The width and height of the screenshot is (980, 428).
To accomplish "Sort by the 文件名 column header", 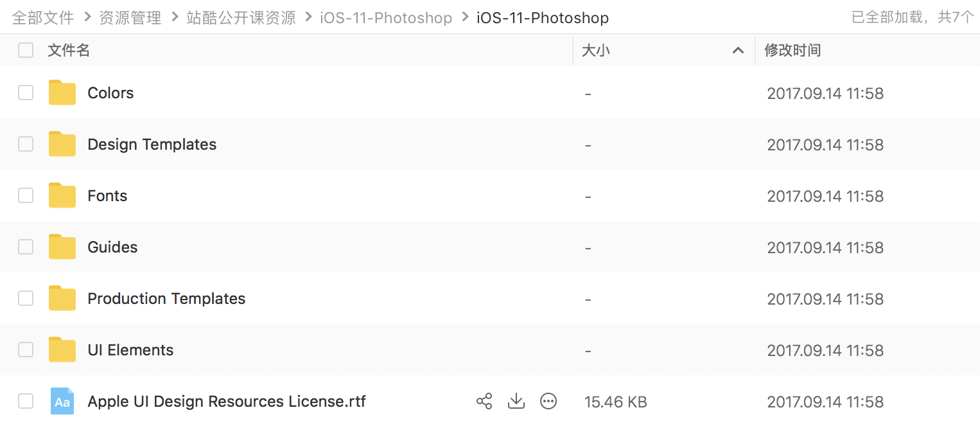I will (x=69, y=50).
